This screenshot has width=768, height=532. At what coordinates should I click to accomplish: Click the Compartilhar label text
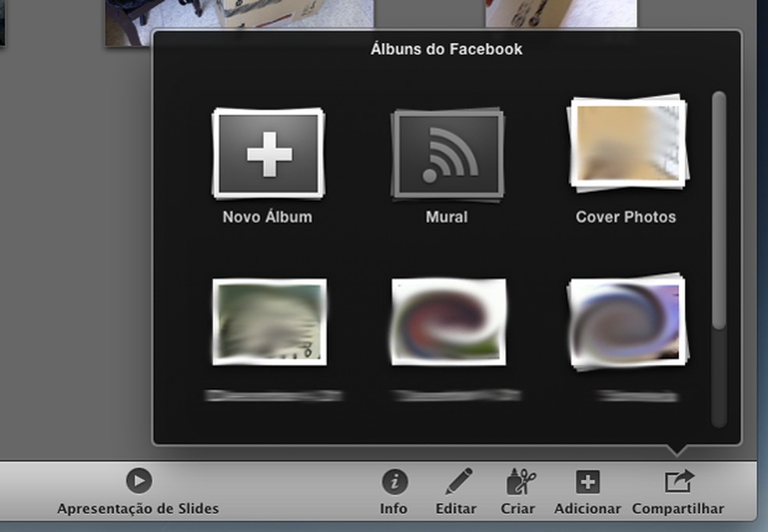tap(678, 509)
